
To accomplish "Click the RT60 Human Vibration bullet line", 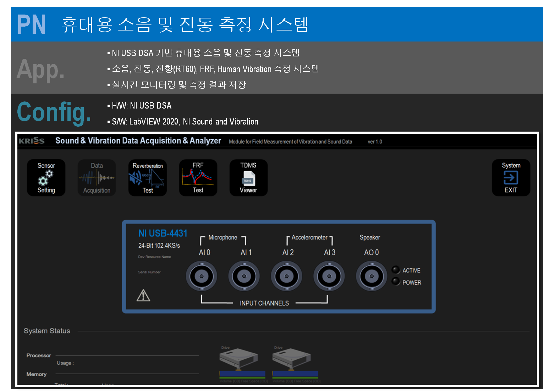I will click(215, 69).
